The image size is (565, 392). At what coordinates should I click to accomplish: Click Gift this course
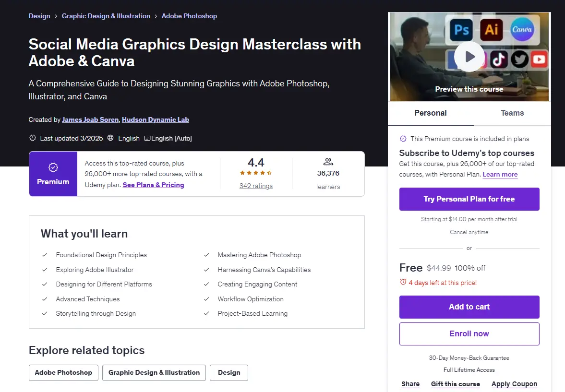click(x=456, y=384)
